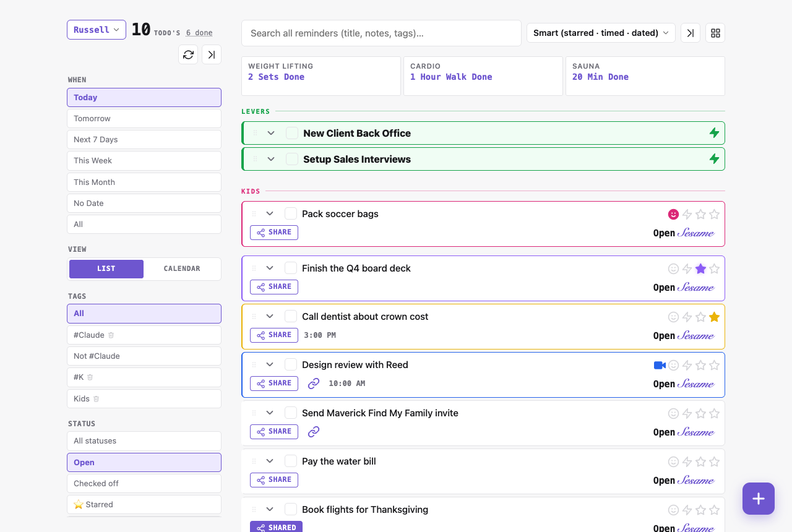
Task: Click the collapse panel icon beside the sort dropdown
Action: pos(691,33)
